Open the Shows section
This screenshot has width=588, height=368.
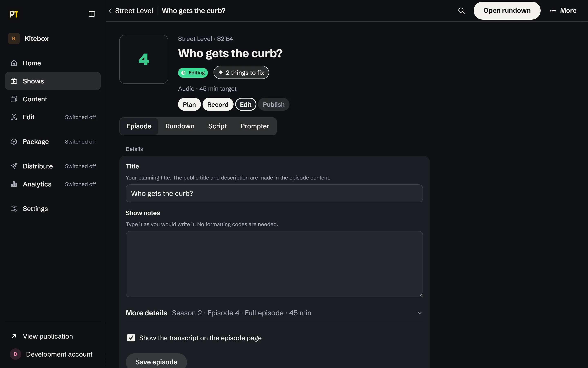pos(53,81)
